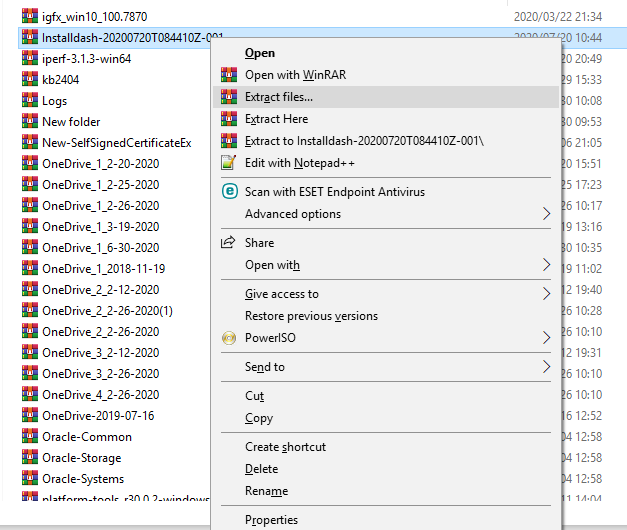Click the archive icon beside New folder
Image resolution: width=627 pixels, height=530 pixels.
tap(30, 121)
